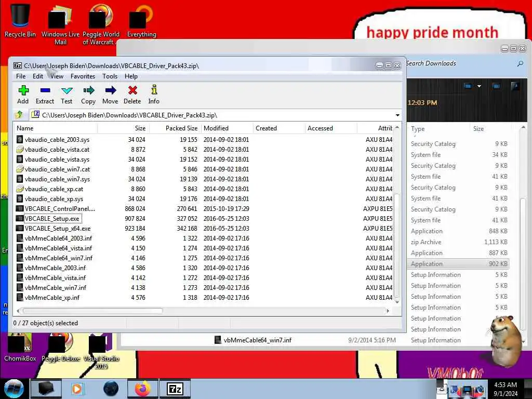The height and width of the screenshot is (399, 532).
Task: Click the red Delete icon
Action: 132,95
